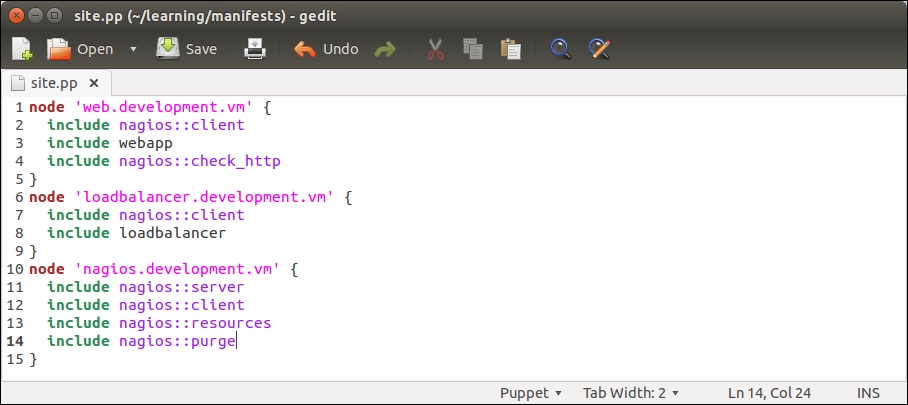This screenshot has width=908, height=405.
Task: Open a file with the Open button
Action: pos(80,49)
